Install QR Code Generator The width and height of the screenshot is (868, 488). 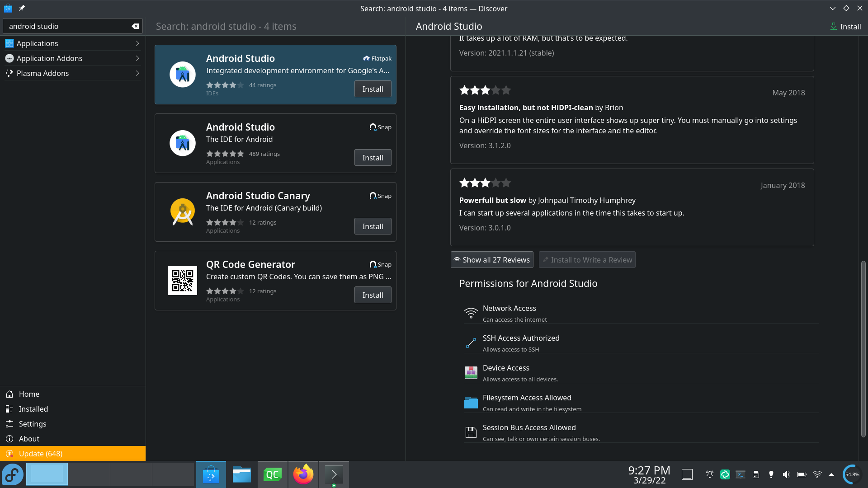(x=373, y=295)
